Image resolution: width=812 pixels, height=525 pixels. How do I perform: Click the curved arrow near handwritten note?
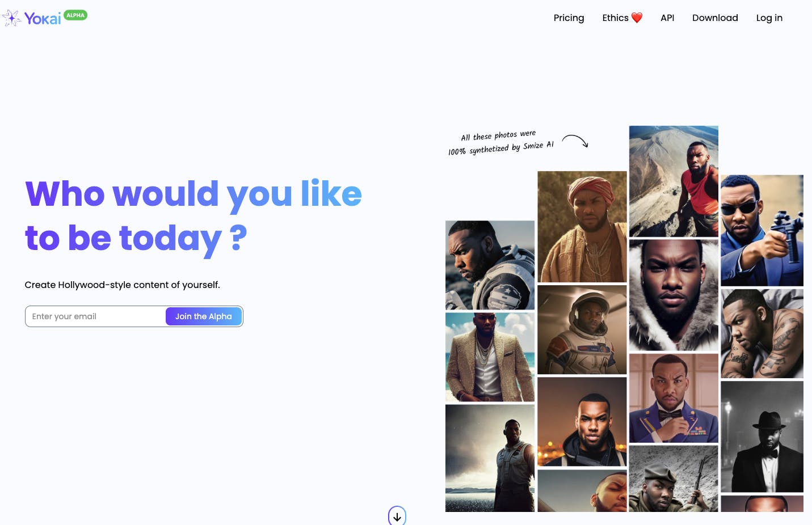point(575,141)
